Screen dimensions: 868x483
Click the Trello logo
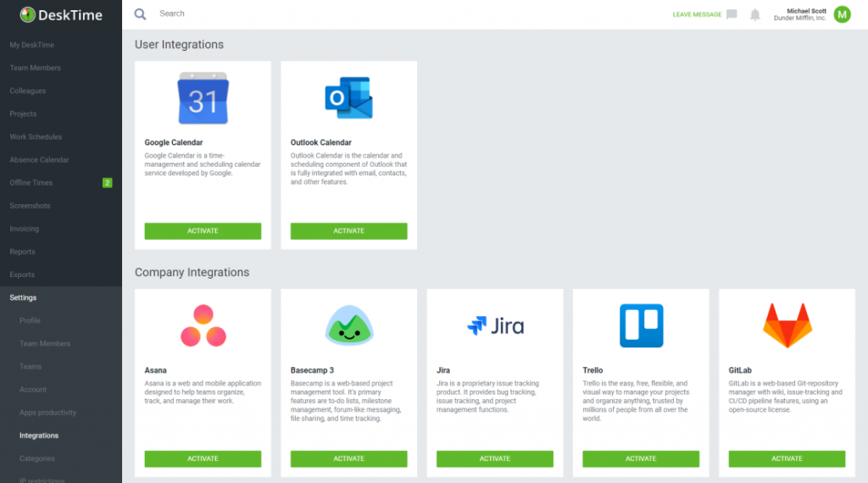tap(641, 326)
